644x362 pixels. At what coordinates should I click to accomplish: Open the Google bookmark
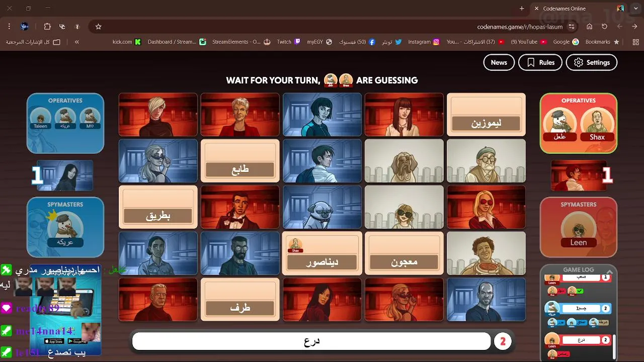coord(566,42)
